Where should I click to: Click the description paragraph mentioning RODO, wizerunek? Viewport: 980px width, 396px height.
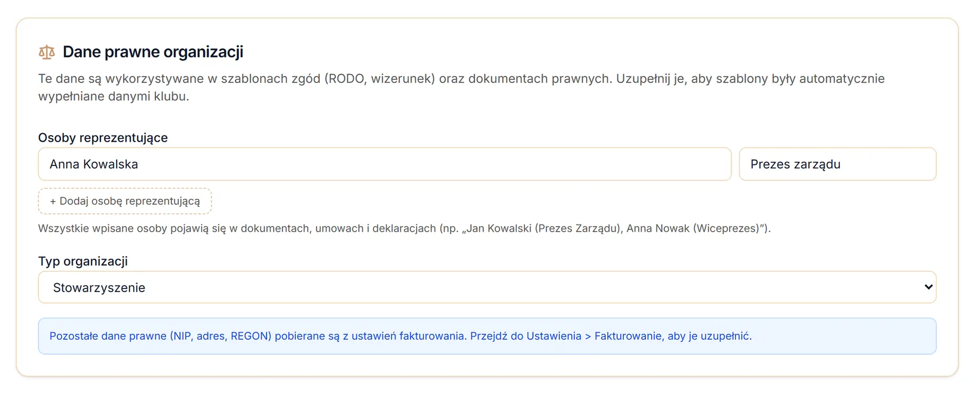pyautogui.click(x=461, y=87)
